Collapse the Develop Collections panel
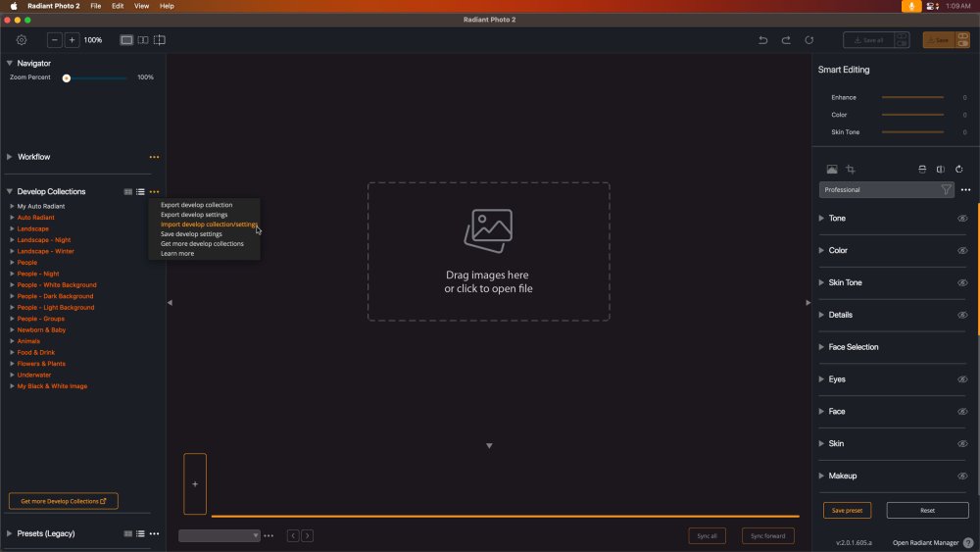The width and height of the screenshot is (980, 552). (10, 192)
